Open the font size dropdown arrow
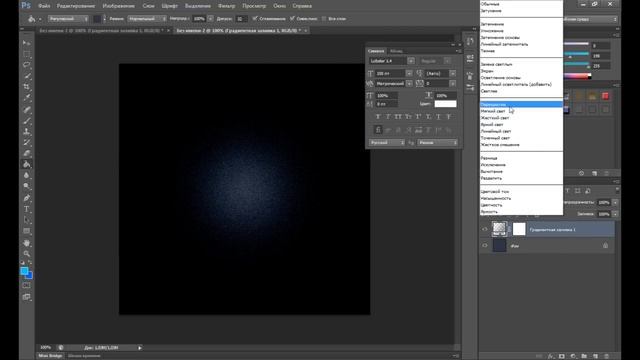 tap(409, 73)
